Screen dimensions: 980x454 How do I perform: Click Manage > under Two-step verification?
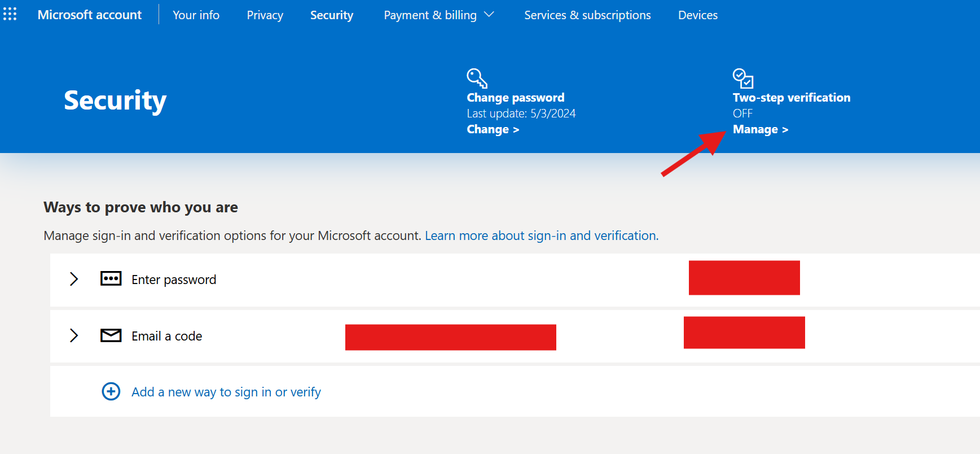pos(760,129)
